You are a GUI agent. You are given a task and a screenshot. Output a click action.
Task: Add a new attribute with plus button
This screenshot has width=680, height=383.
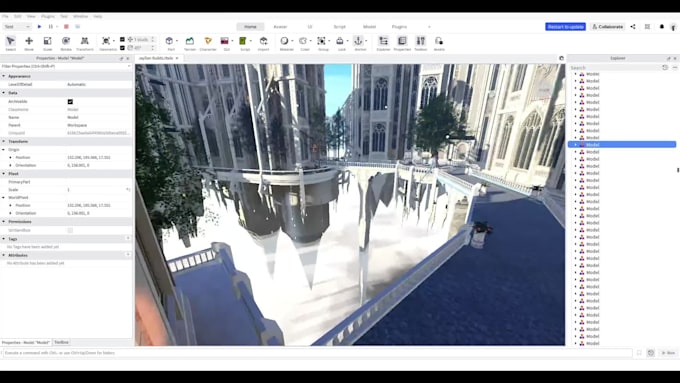click(128, 255)
